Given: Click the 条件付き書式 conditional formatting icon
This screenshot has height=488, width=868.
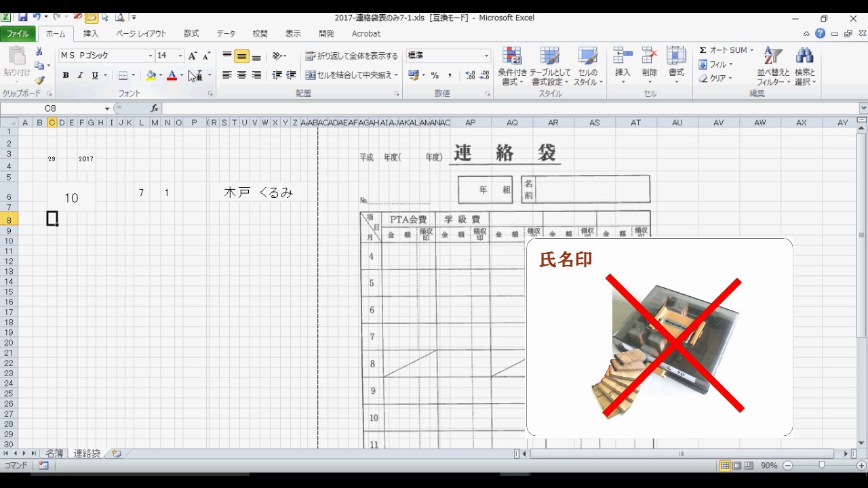Looking at the screenshot, I should point(512,66).
